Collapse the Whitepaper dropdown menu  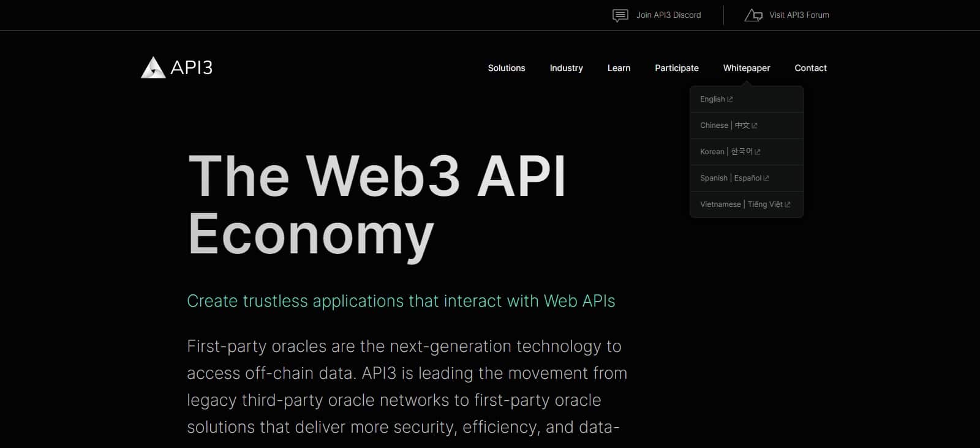[x=747, y=68]
